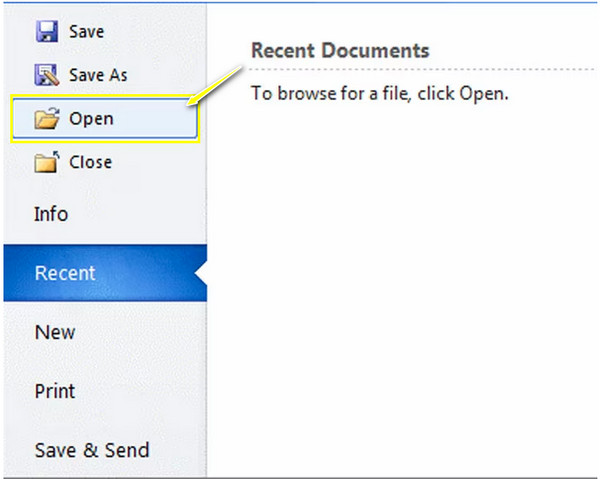Image resolution: width=600 pixels, height=479 pixels.
Task: Click the Save As disk-with-pencil icon
Action: (x=47, y=75)
